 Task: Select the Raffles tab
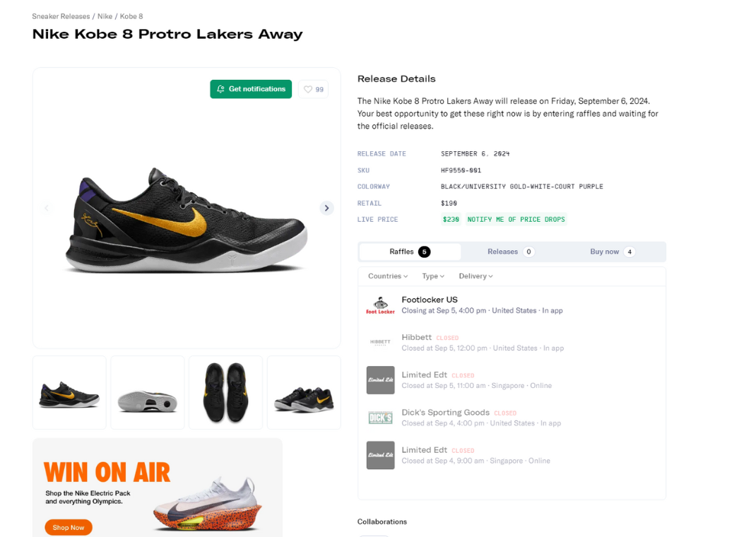[410, 252]
